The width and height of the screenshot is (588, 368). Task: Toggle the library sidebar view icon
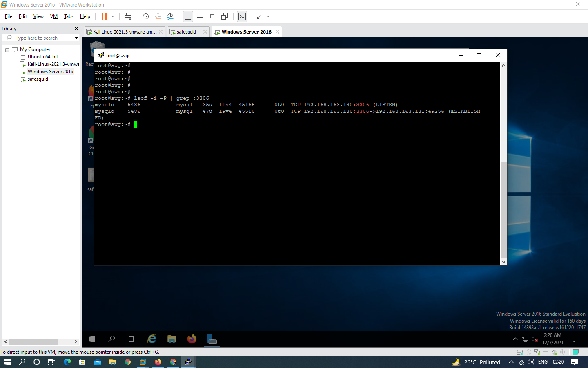click(188, 16)
